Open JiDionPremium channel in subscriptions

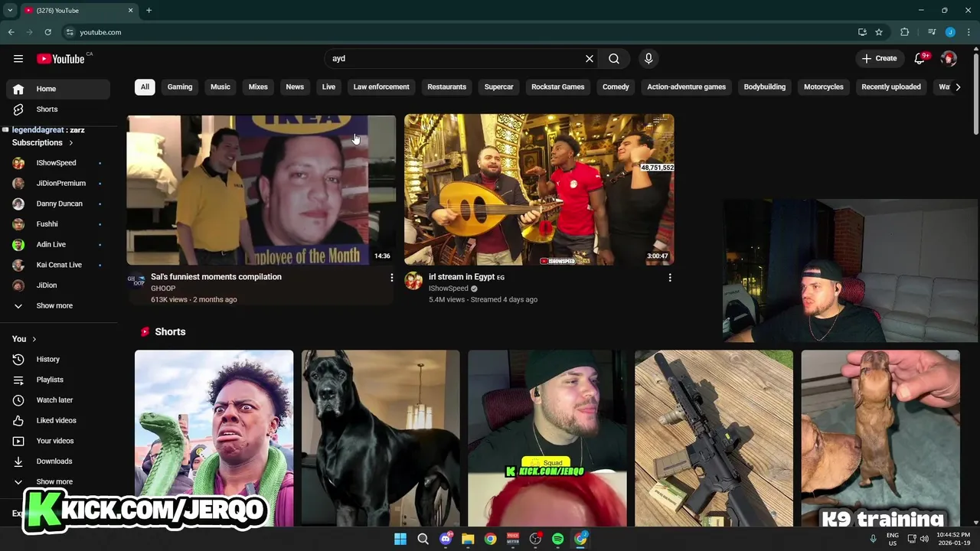[x=58, y=184]
